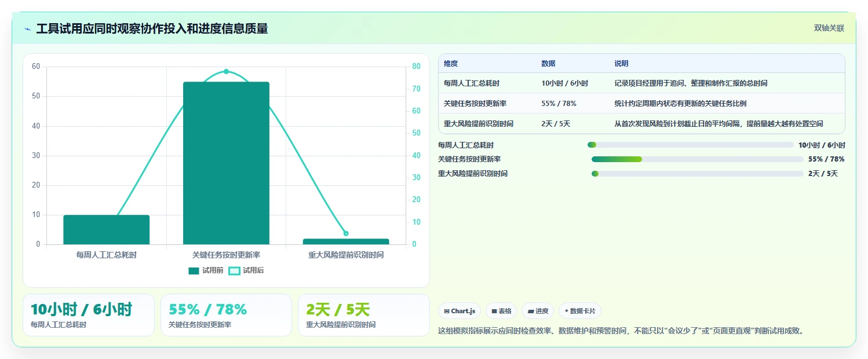The image size is (868, 359).
Task: Click the 表格 tag
Action: [x=501, y=311]
